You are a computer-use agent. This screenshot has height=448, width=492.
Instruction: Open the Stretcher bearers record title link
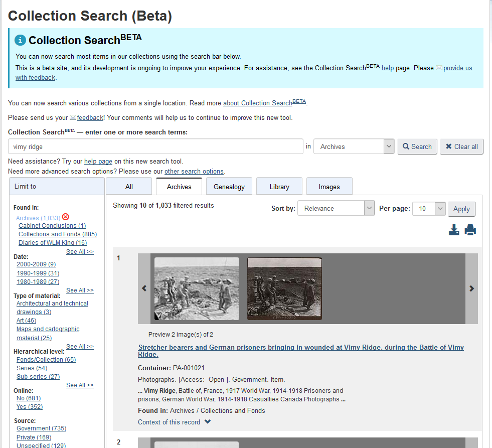pyautogui.click(x=301, y=351)
